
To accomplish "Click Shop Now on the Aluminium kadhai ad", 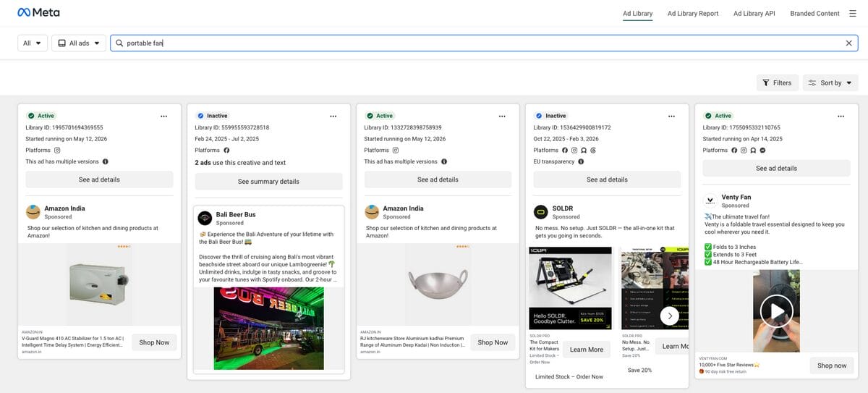I will tap(493, 342).
